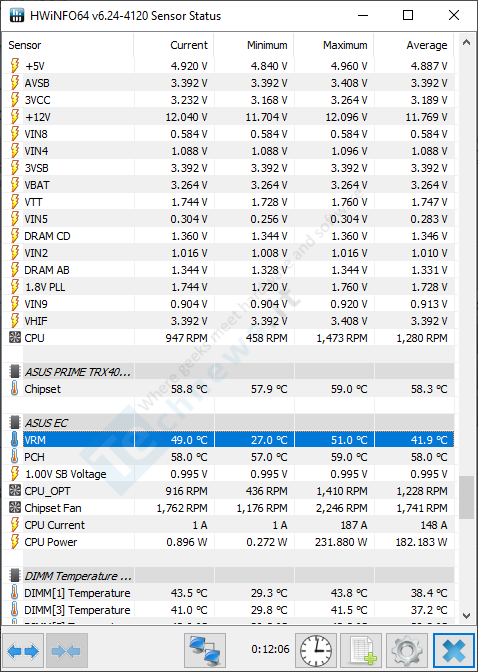The image size is (478, 672).
Task: Click the thermometer icon beside DIMM[1] Temperature
Action: tap(15, 593)
